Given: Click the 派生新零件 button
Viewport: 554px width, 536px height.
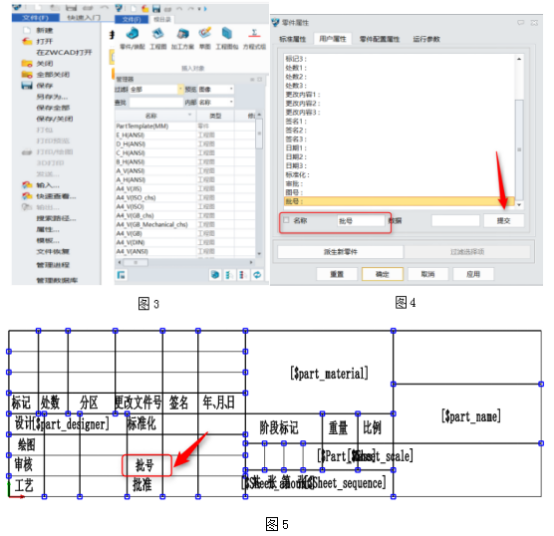Looking at the screenshot, I should (340, 252).
